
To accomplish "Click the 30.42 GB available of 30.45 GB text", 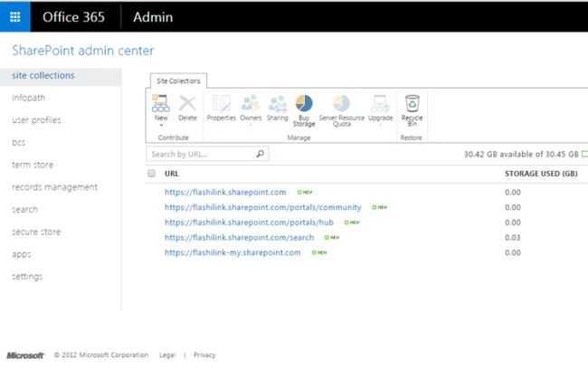I will pyautogui.click(x=521, y=154).
